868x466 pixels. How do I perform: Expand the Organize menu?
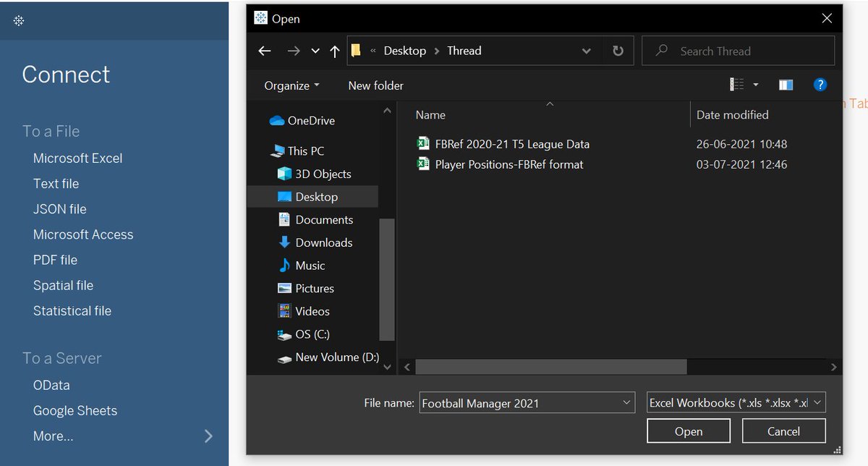[x=292, y=85]
